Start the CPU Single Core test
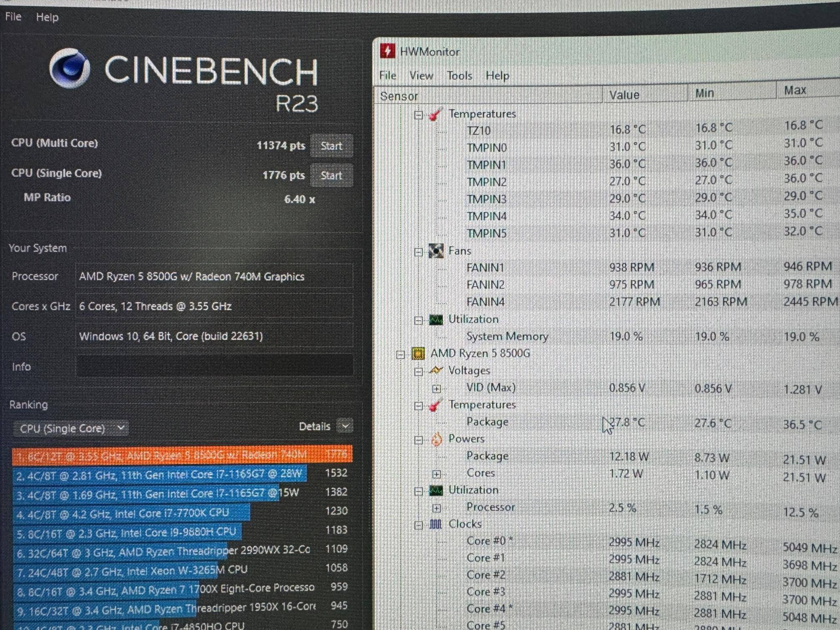 (331, 175)
